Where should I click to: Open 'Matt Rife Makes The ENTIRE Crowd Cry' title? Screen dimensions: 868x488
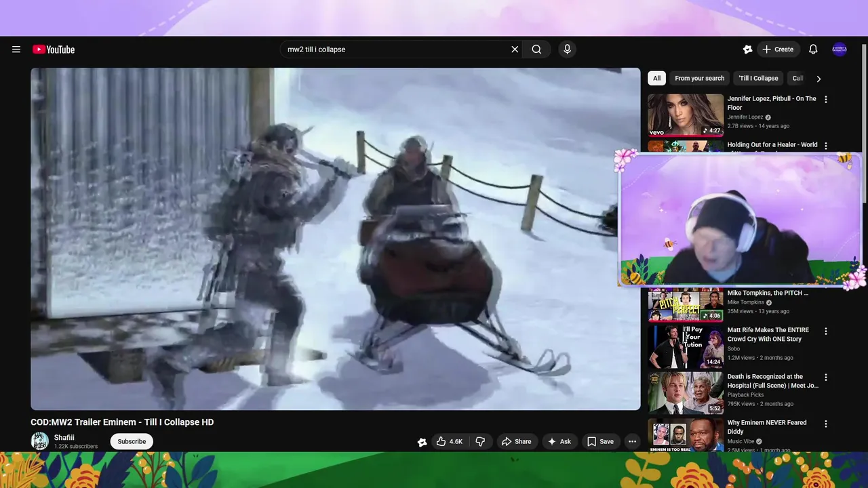(x=768, y=335)
